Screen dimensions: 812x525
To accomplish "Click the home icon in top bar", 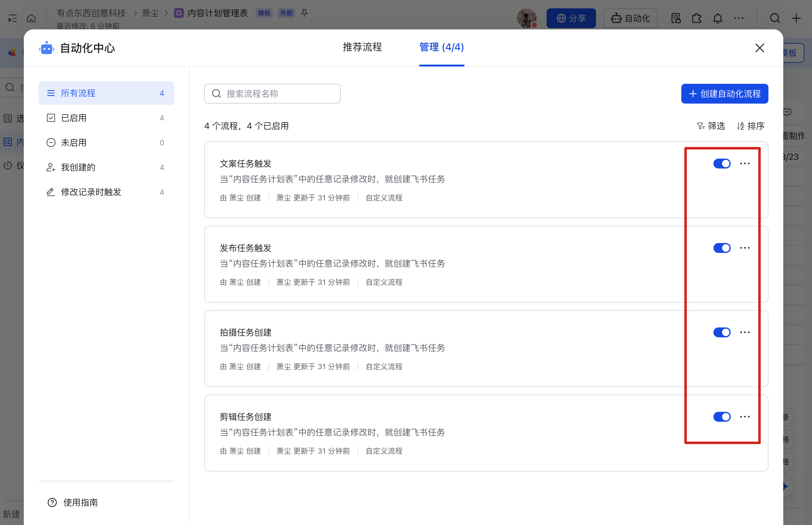I will coord(31,18).
